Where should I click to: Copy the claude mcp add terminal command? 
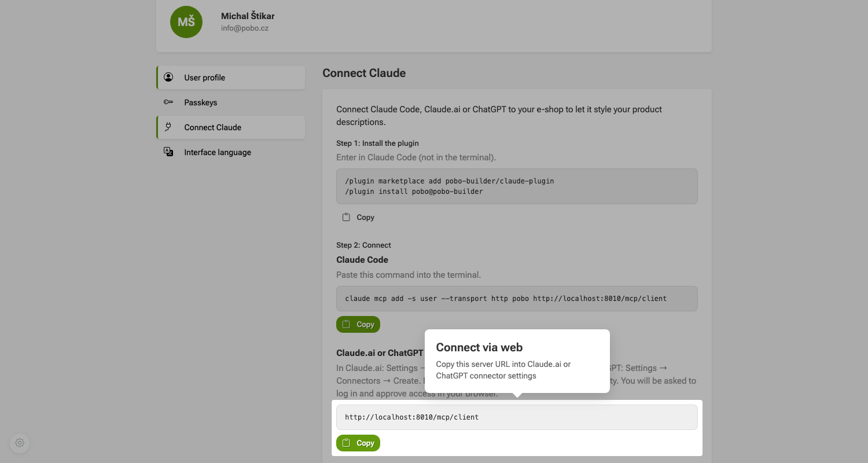[x=358, y=324]
